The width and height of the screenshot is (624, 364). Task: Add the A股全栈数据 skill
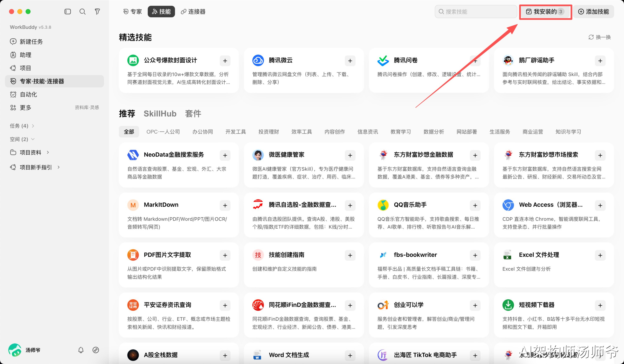click(225, 356)
